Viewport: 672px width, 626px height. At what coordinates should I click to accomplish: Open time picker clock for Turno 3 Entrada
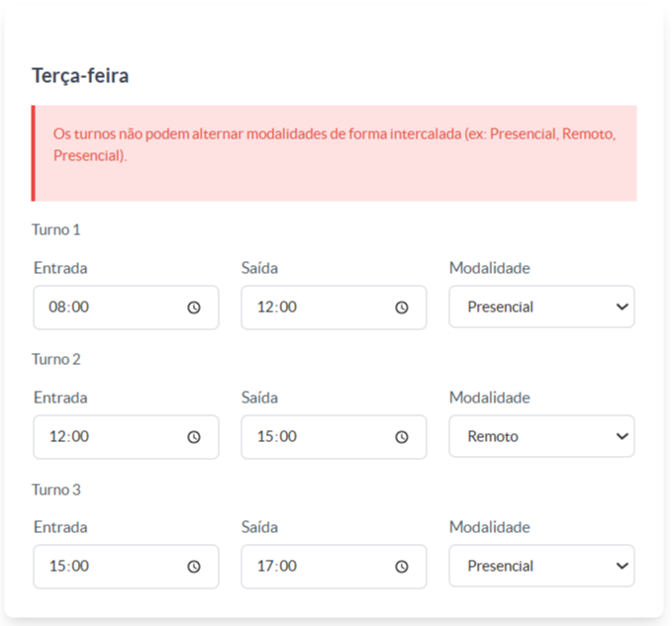coord(194,567)
